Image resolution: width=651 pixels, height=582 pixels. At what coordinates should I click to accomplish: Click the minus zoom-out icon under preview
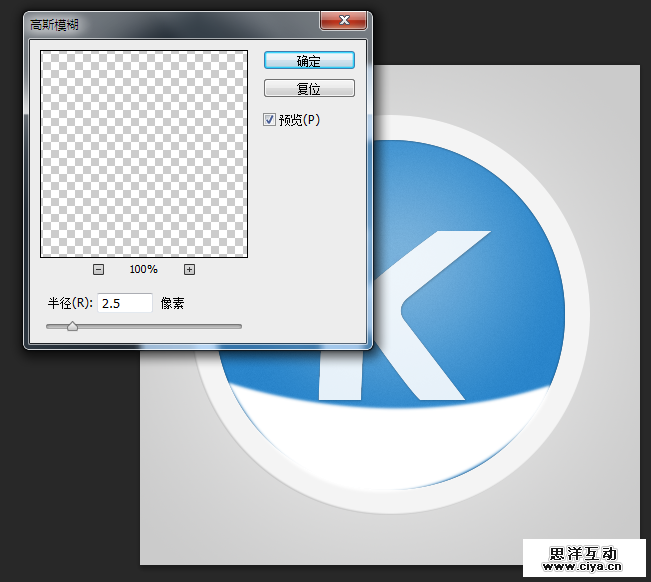[98, 269]
